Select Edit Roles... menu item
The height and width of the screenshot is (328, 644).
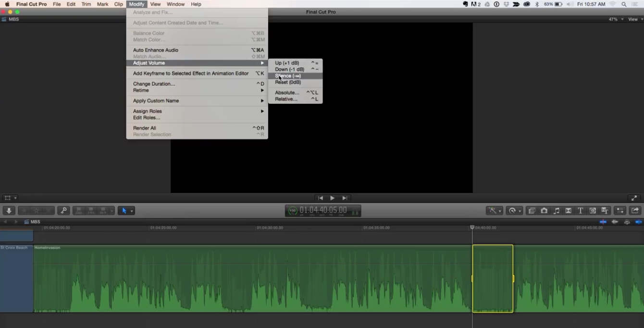pos(197,117)
